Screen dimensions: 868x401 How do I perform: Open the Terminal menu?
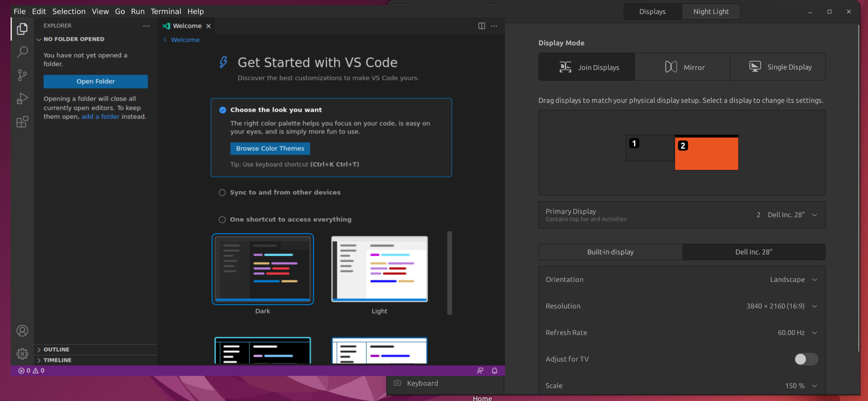click(x=166, y=11)
